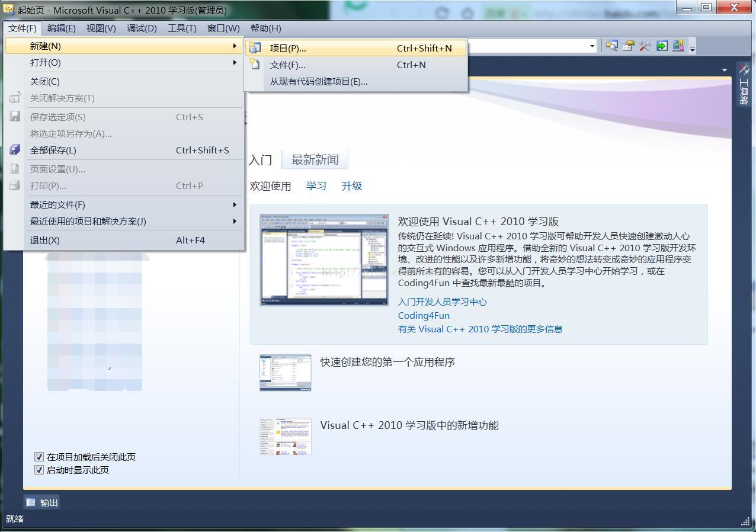Screen dimensions: 756x532
Task: Click the 打印 printer icon
Action: 15,185
